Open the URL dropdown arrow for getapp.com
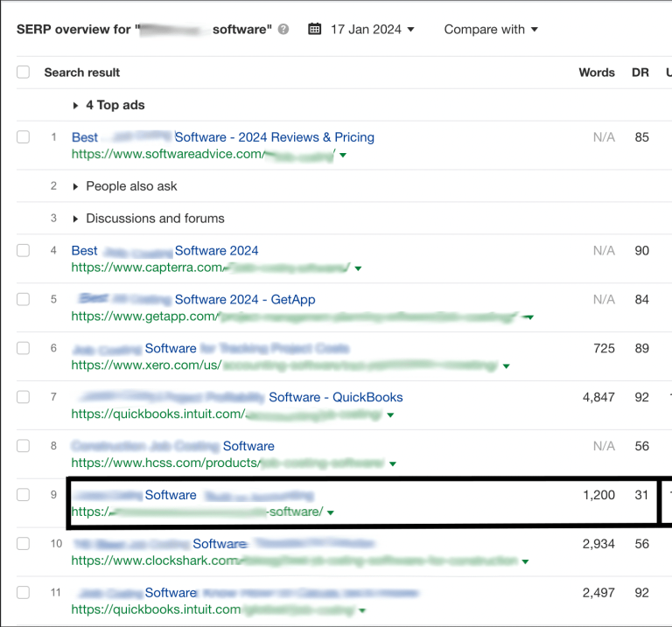 (x=529, y=317)
